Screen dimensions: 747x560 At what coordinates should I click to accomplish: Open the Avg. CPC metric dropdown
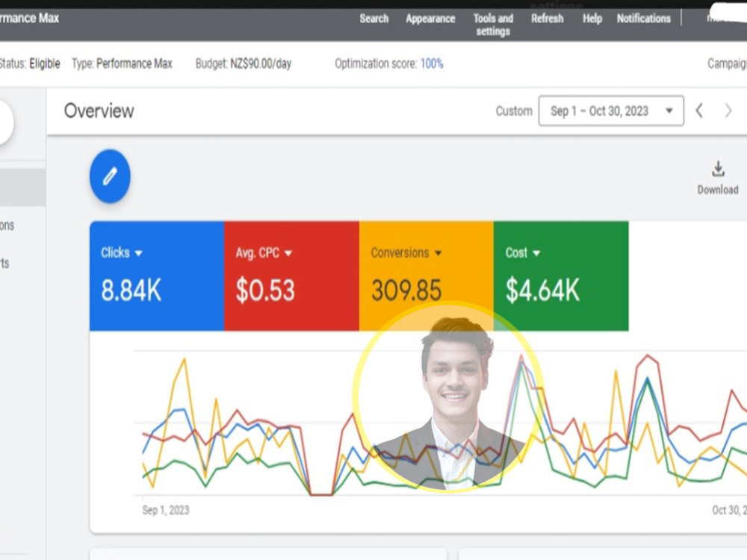[264, 252]
